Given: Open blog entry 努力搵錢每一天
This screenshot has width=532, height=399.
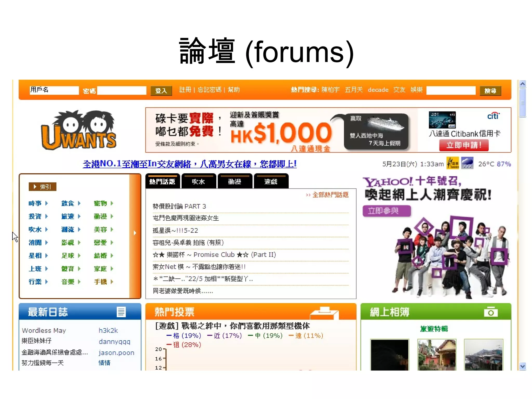Looking at the screenshot, I should tap(43, 363).
